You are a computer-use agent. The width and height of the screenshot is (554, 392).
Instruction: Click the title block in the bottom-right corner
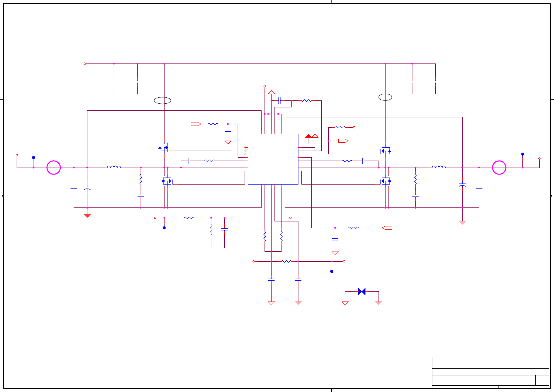[x=490, y=372]
